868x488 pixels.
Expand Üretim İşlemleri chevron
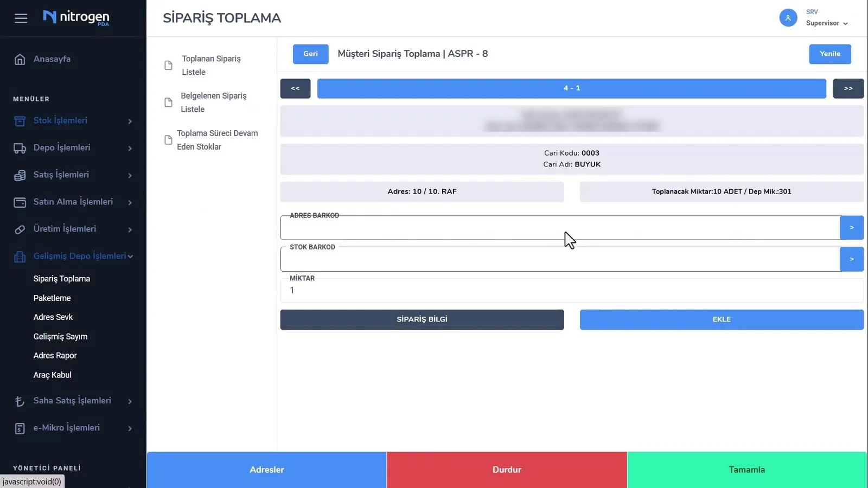point(130,229)
